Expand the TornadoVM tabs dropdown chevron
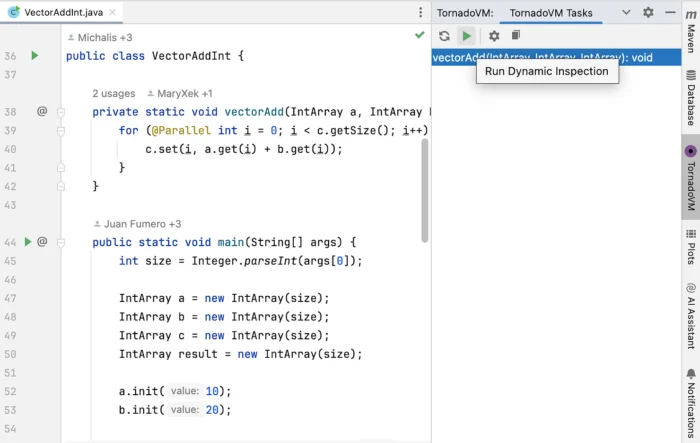The image size is (700, 443). (626, 13)
